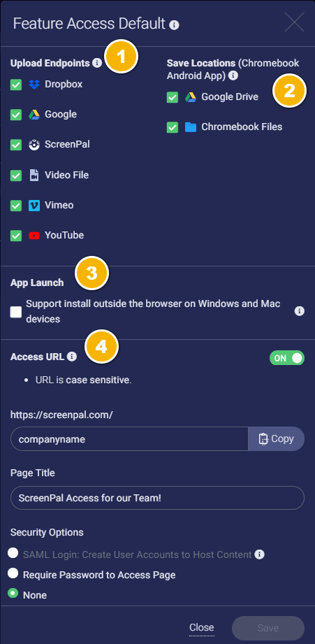The width and height of the screenshot is (315, 644).
Task: Click the Save button
Action: 268,628
